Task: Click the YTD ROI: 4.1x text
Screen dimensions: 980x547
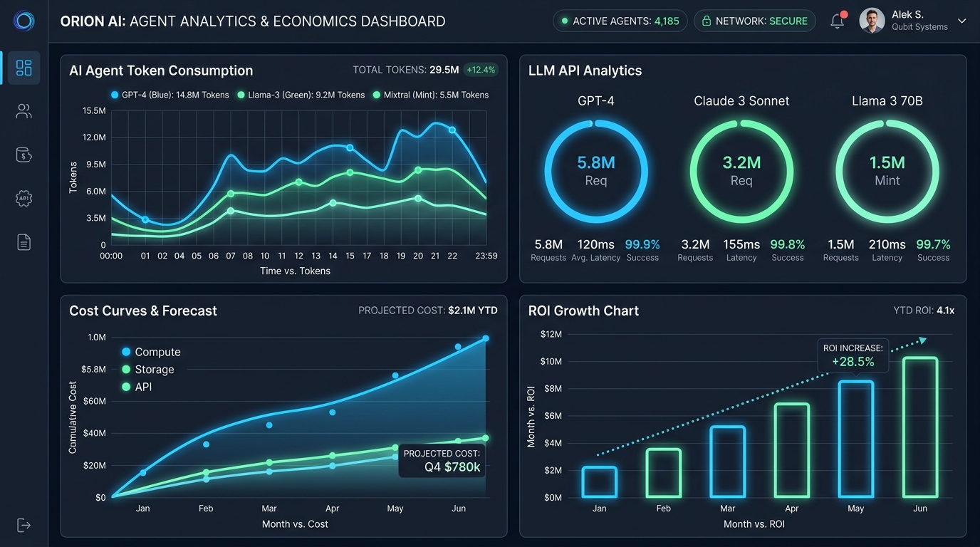Action: 924,310
